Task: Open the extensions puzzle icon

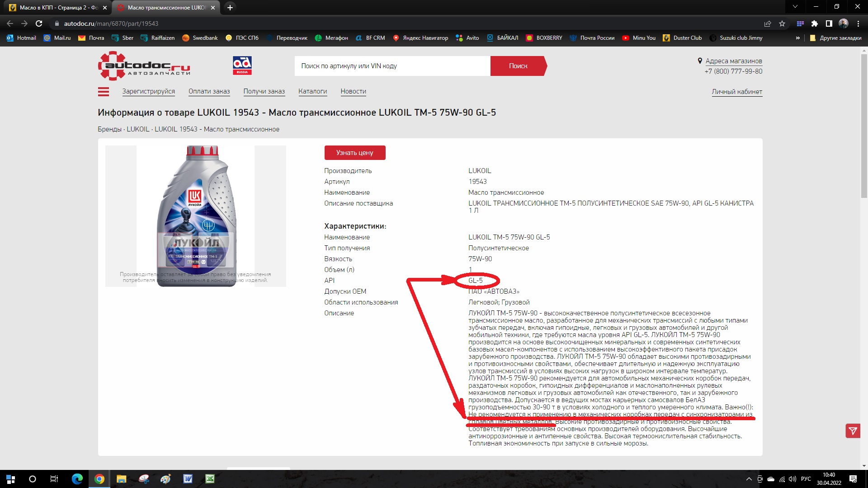Action: click(x=815, y=23)
